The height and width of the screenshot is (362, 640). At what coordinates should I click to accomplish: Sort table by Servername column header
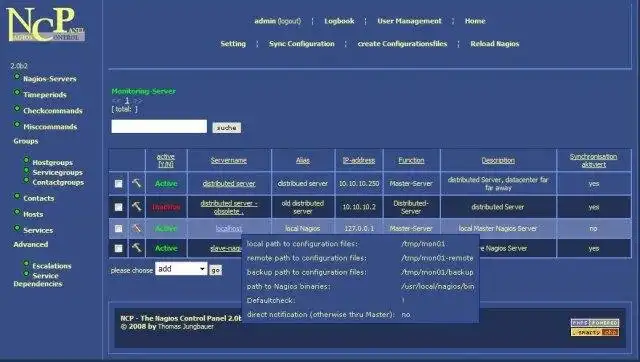(x=229, y=160)
